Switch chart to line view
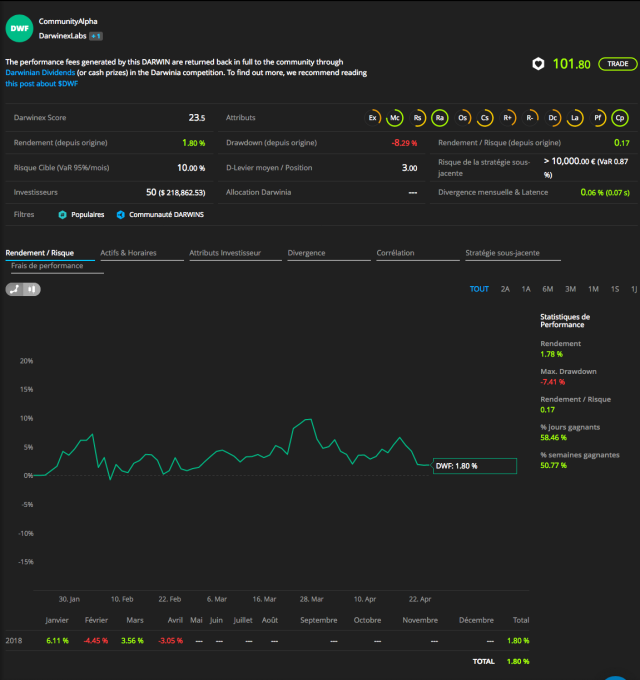The width and height of the screenshot is (640, 680). point(15,289)
